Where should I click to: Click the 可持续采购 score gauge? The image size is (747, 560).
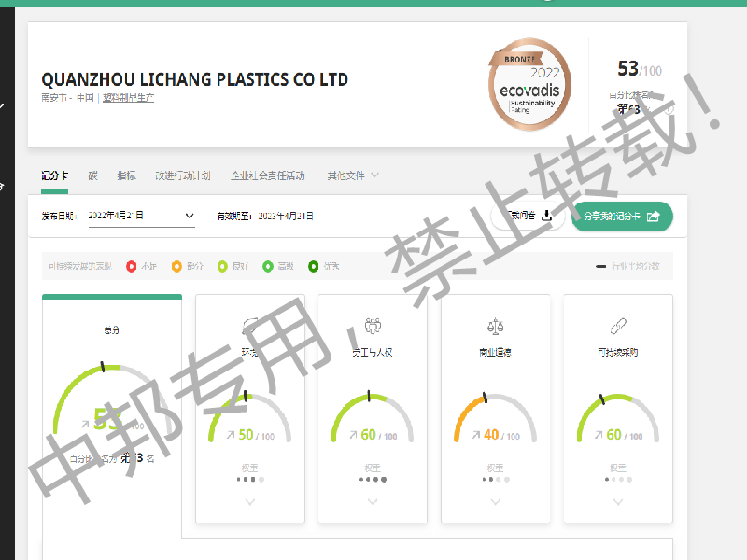[x=618, y=417]
